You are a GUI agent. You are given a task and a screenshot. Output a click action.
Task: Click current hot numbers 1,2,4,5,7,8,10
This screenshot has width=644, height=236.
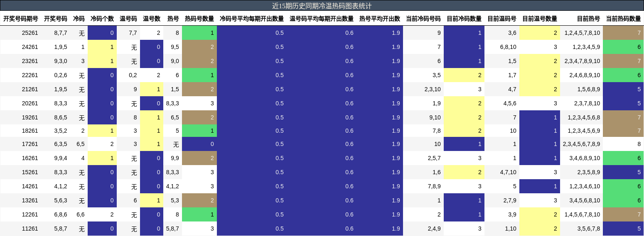(x=582, y=33)
